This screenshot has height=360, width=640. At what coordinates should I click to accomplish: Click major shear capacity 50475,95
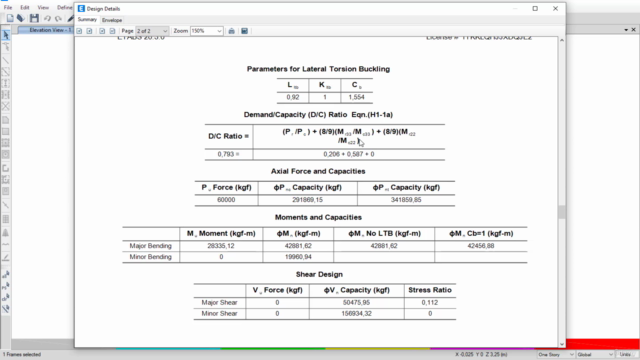click(356, 303)
